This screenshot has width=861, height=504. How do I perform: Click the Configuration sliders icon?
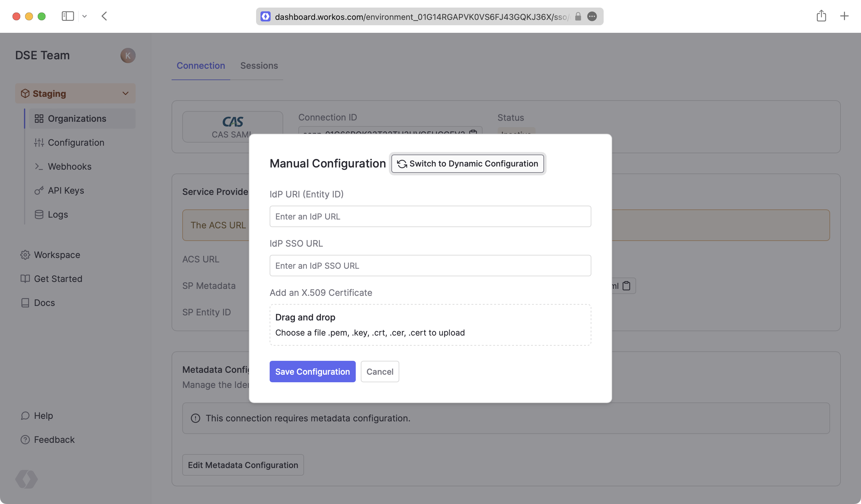tap(39, 143)
